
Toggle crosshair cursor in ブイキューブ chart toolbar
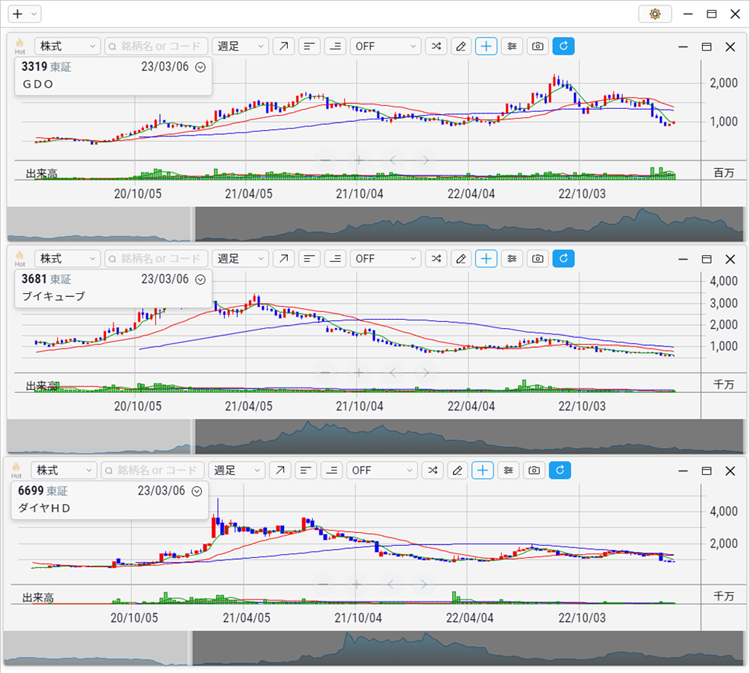tap(486, 258)
